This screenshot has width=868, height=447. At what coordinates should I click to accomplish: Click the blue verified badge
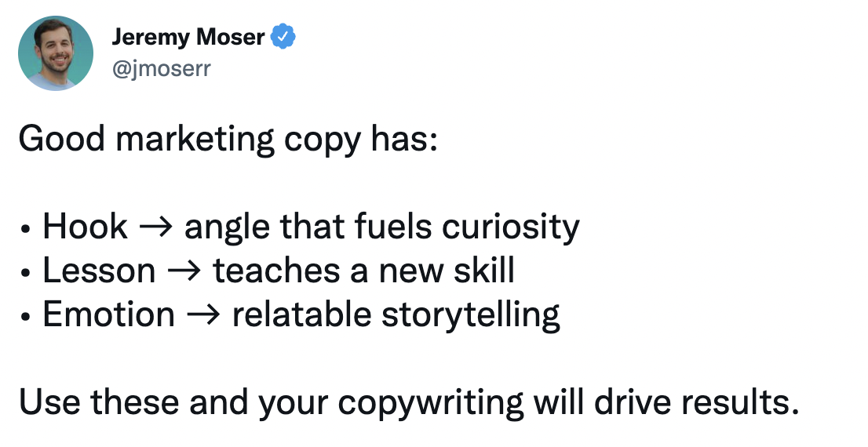point(283,37)
